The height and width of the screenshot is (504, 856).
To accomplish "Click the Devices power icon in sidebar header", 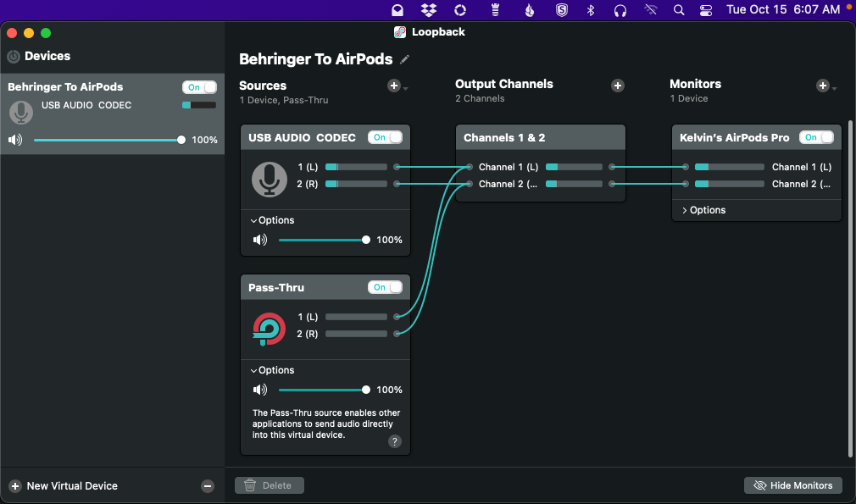I will 14,56.
